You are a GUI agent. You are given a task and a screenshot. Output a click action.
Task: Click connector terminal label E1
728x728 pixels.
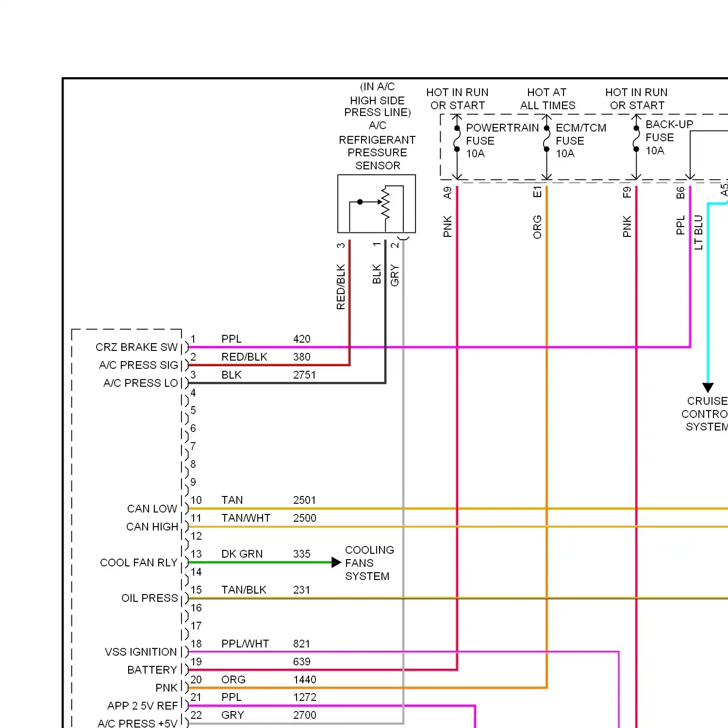point(537,192)
